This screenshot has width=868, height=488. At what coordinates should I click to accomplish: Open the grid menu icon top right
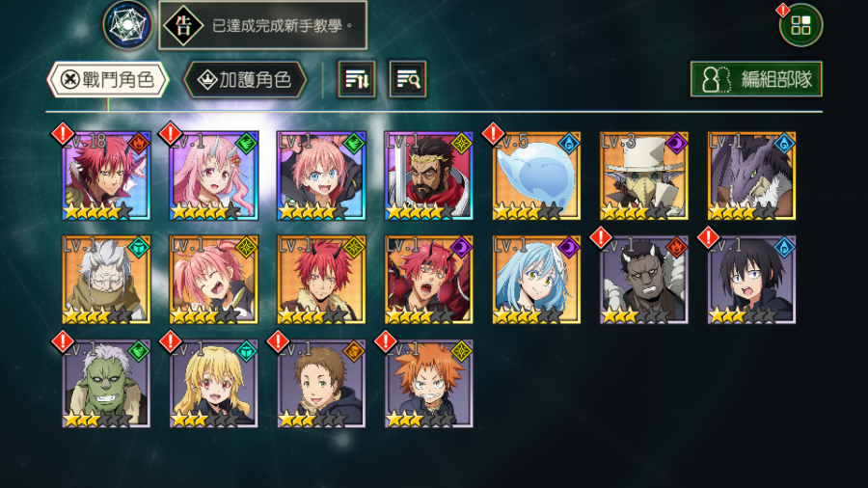800,25
